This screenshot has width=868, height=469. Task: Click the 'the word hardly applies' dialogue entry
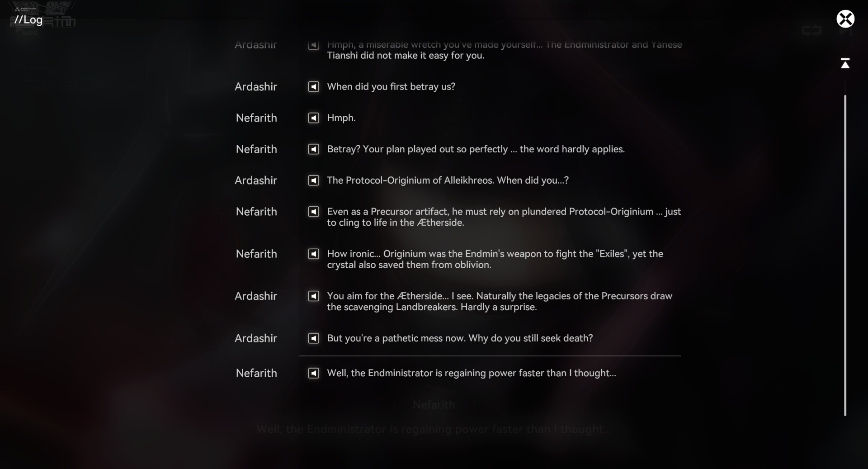[x=476, y=149]
